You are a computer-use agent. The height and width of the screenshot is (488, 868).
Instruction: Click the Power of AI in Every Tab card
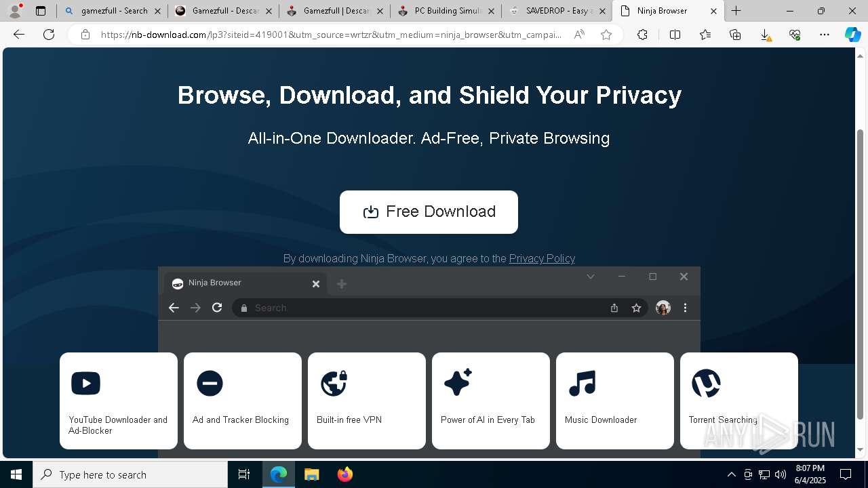pos(491,401)
